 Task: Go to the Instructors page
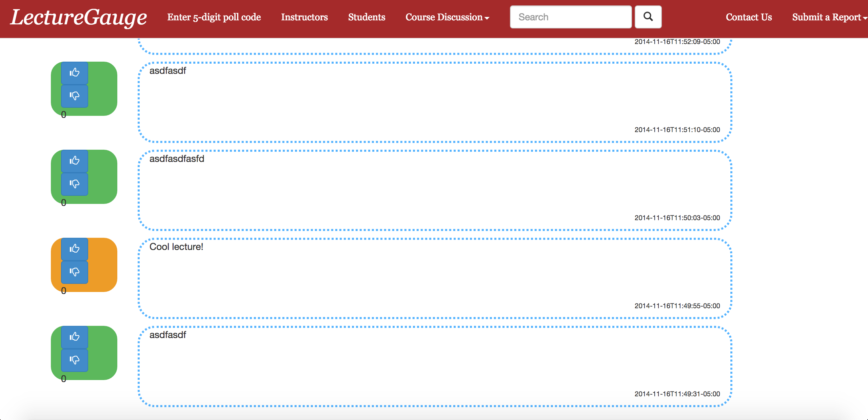[x=304, y=17]
